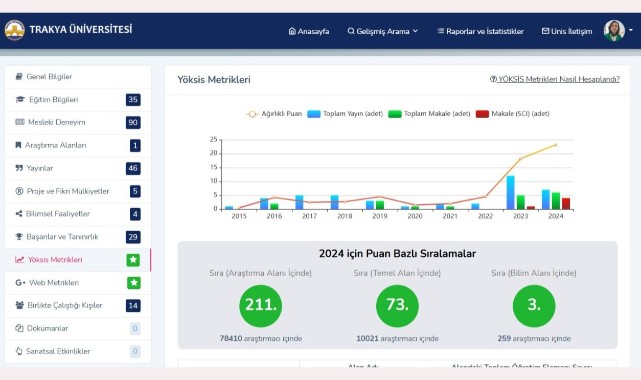641x380 pixels.
Task: Click the Dökümanlar copy icon
Action: [x=19, y=328]
